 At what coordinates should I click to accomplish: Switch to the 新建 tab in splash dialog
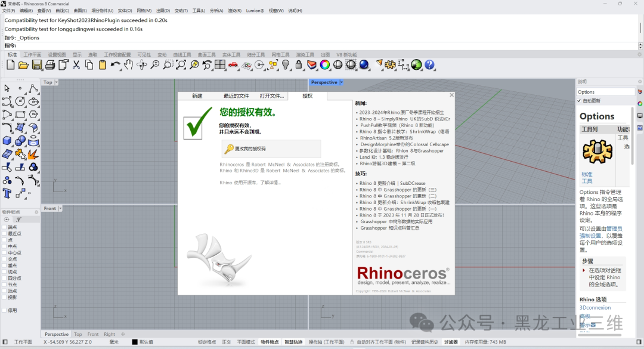[x=197, y=96]
